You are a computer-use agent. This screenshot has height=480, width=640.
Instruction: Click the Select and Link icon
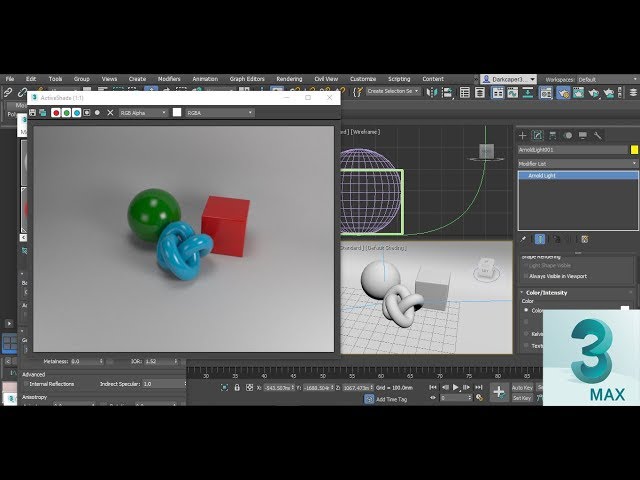pyautogui.click(x=8, y=93)
